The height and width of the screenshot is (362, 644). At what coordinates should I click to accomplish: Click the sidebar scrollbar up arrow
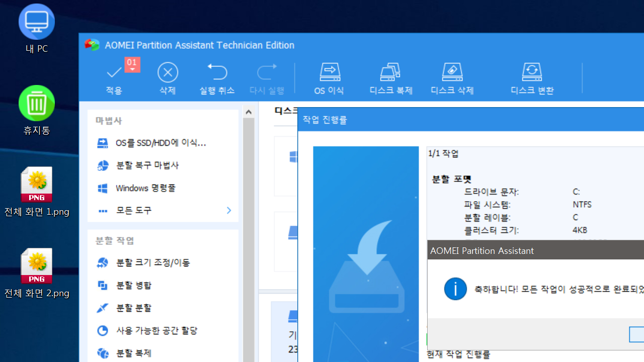click(248, 112)
